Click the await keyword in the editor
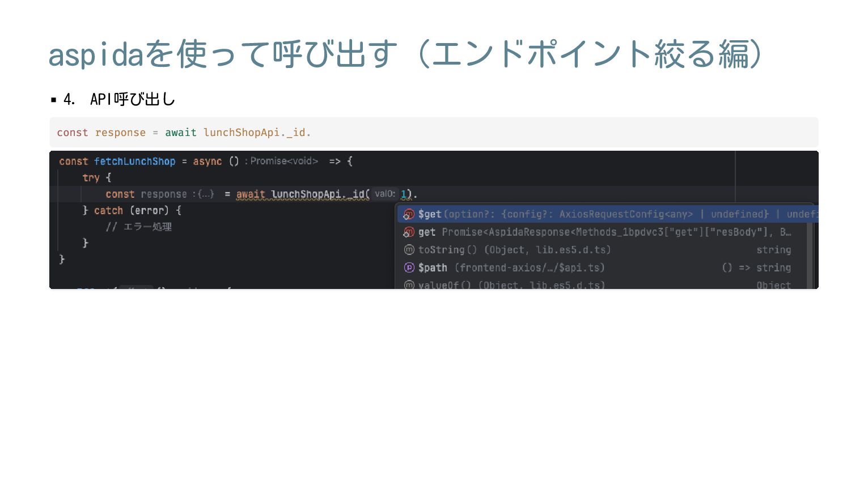 click(251, 194)
